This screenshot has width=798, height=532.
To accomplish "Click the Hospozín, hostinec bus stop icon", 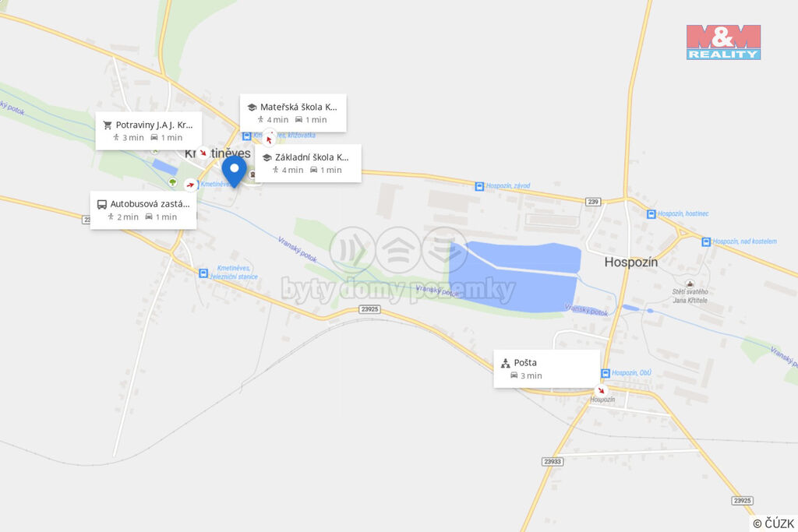I will click(x=651, y=214).
